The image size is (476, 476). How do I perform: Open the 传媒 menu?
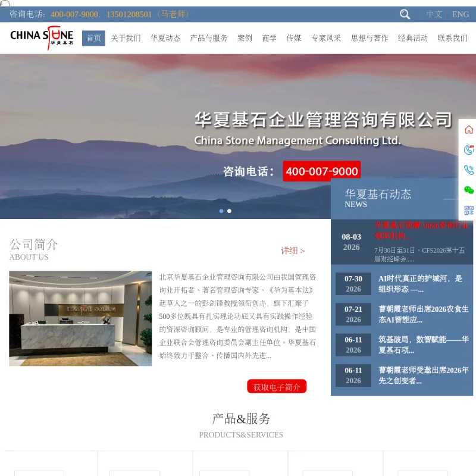pyautogui.click(x=294, y=38)
